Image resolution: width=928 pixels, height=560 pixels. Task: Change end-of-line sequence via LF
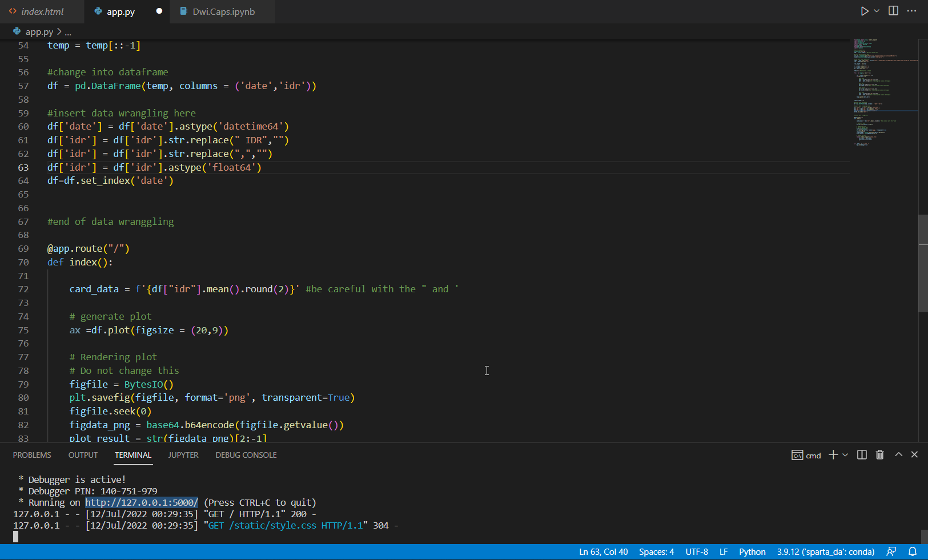tap(724, 552)
